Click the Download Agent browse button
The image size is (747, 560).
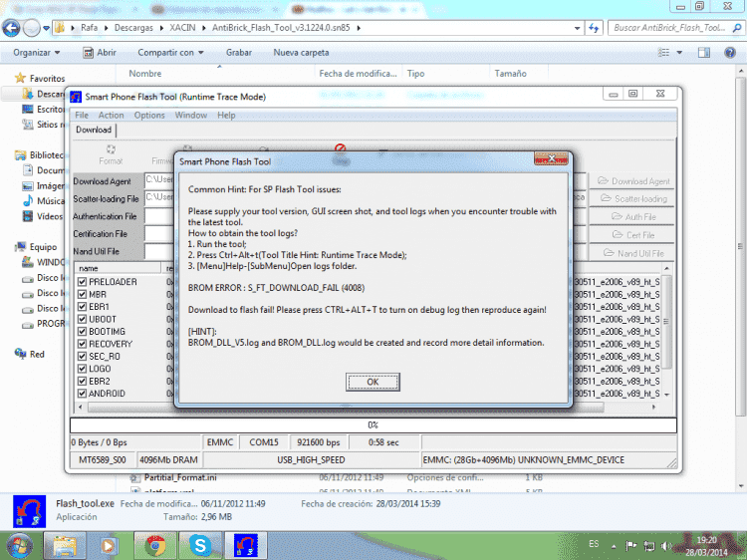633,181
